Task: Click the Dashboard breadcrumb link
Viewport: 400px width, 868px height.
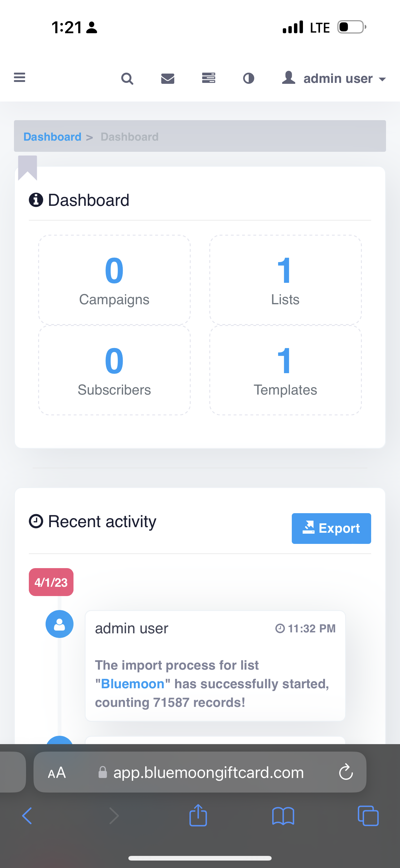Action: point(52,137)
